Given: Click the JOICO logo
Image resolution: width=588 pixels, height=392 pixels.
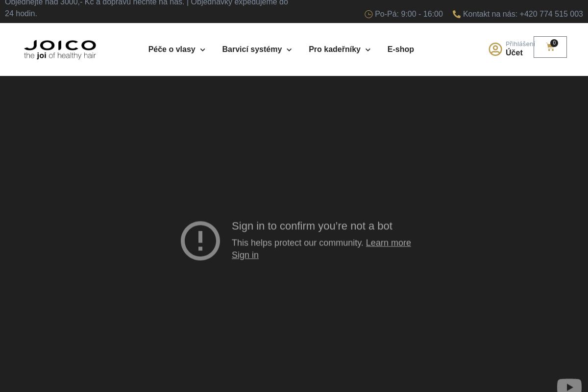Looking at the screenshot, I should [60, 49].
